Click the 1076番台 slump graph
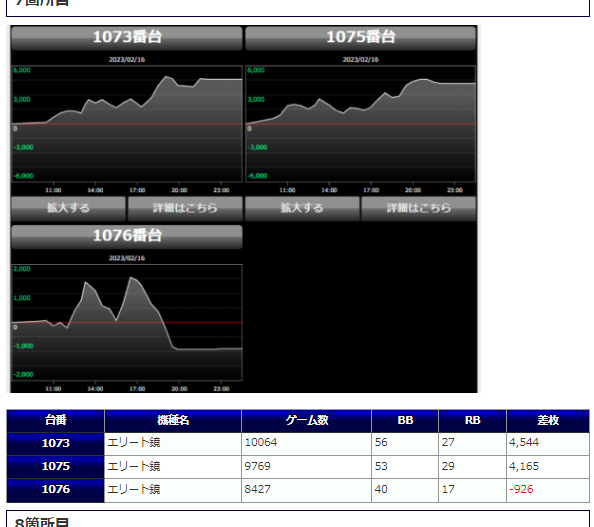This screenshot has height=527, width=594. tap(127, 322)
